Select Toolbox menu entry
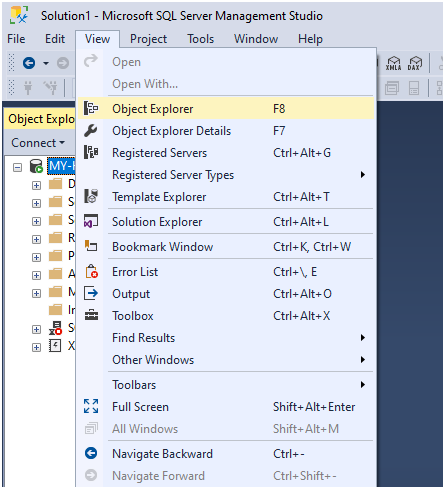Image resolution: width=445 pixels, height=489 pixels. tap(226, 315)
